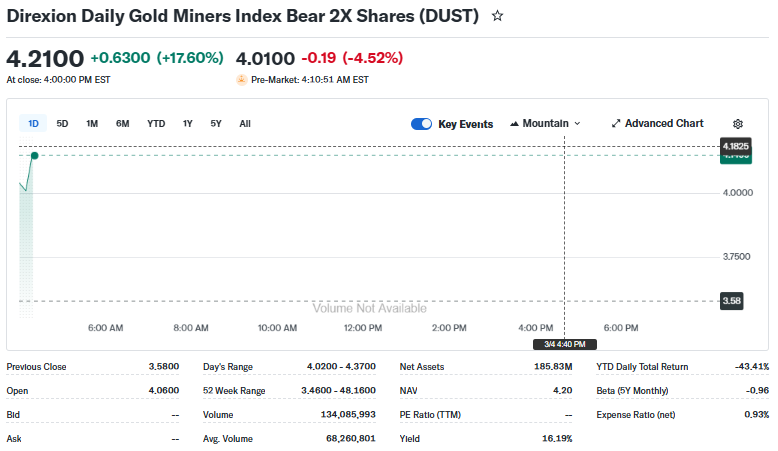
Task: Click the 4.1825 crosshair price label
Action: tap(735, 146)
